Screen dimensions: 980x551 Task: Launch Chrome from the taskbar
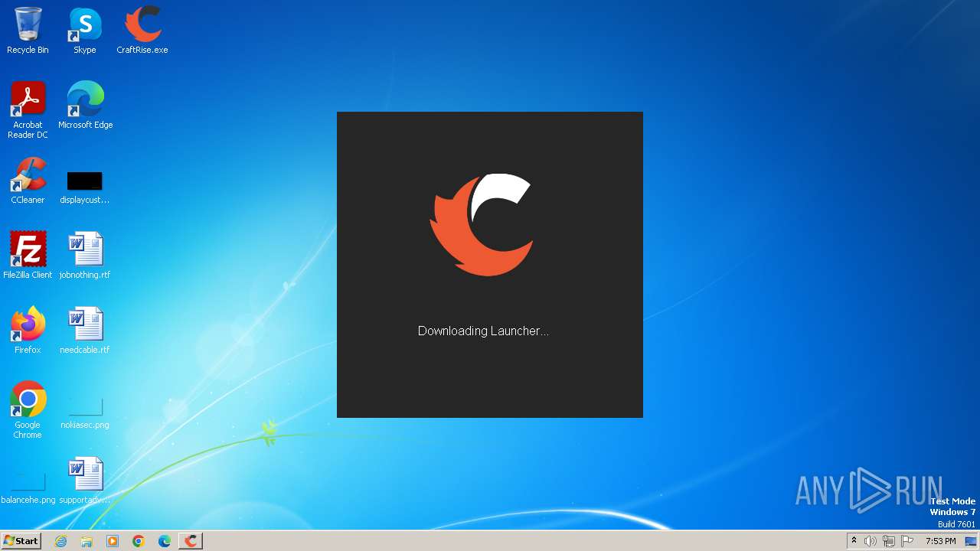click(x=139, y=541)
